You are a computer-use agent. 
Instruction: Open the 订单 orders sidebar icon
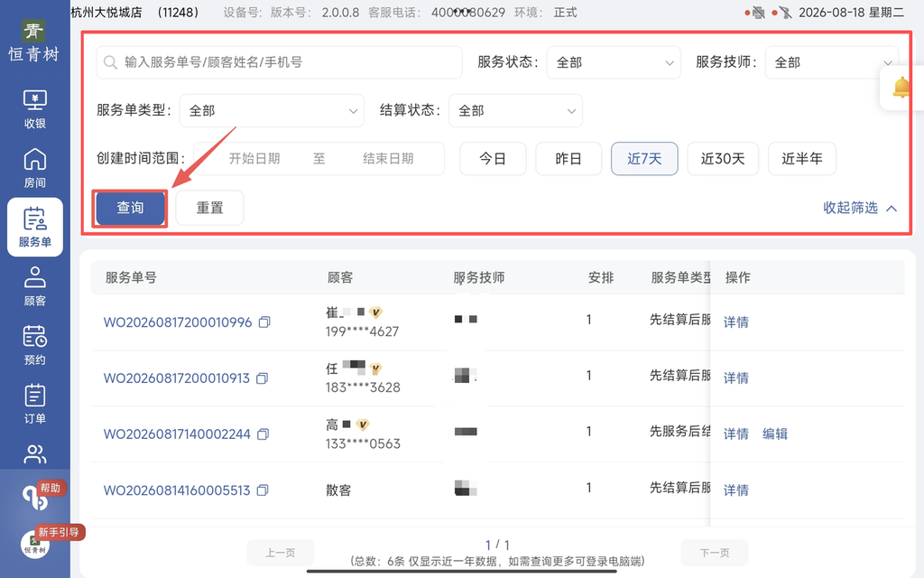[35, 404]
